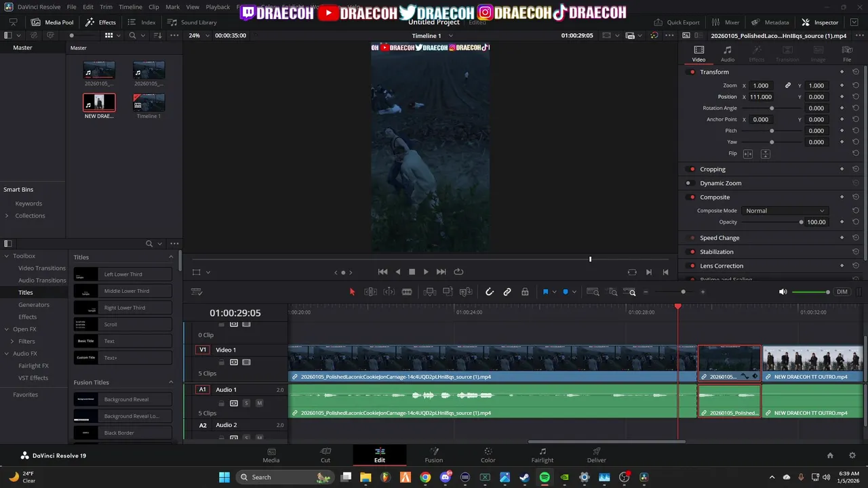Select the Blade Edit Mode tool
The image size is (868, 488).
tap(407, 292)
